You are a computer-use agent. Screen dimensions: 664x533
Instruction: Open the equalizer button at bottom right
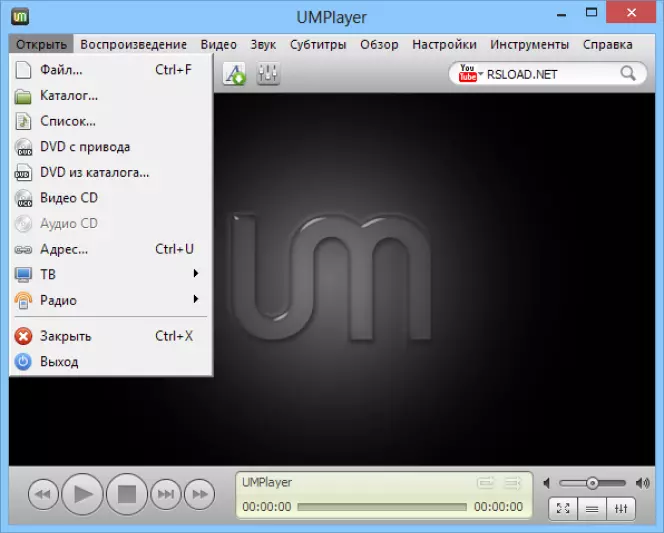(621, 508)
